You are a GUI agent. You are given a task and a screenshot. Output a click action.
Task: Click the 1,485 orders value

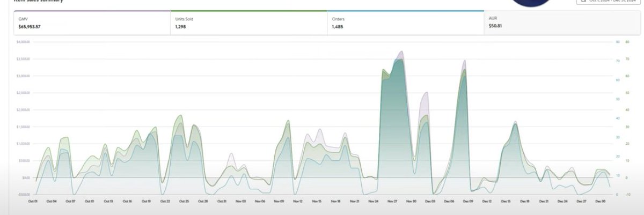click(x=337, y=26)
